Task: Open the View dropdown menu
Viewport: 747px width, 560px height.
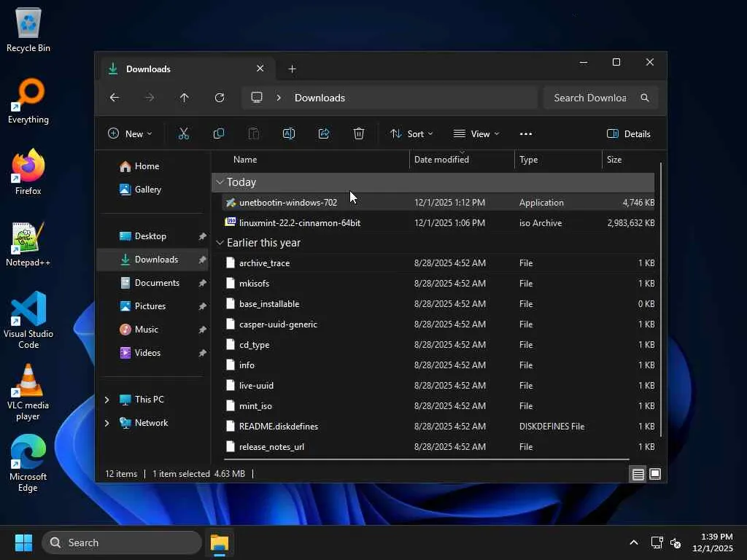Action: tap(476, 134)
